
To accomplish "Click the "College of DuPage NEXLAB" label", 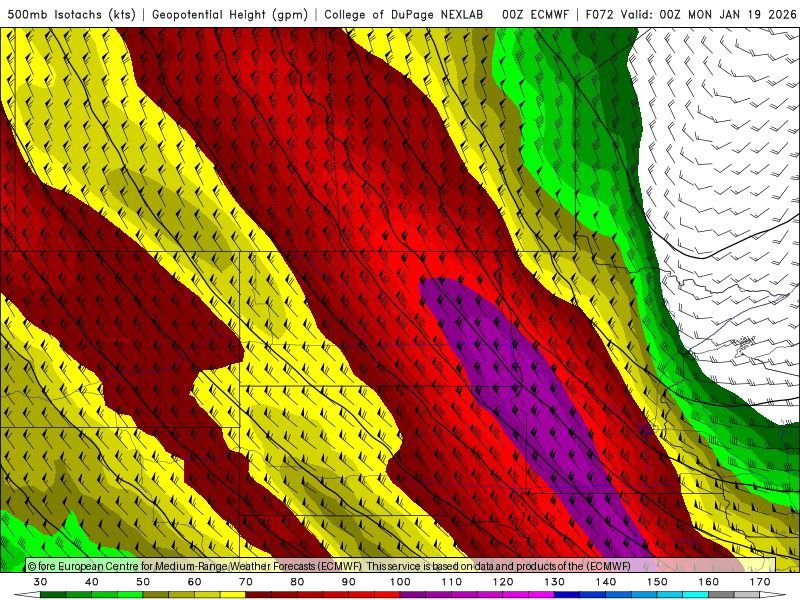I will pos(403,14).
